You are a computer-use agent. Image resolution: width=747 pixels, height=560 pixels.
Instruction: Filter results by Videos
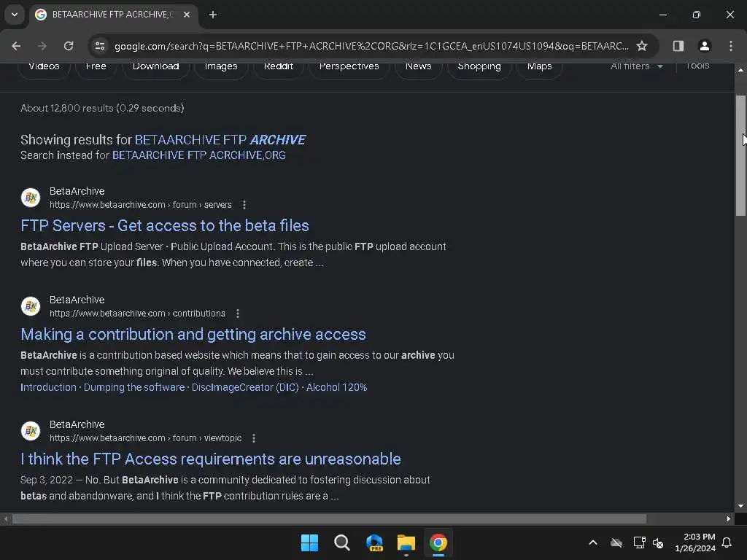(x=44, y=66)
